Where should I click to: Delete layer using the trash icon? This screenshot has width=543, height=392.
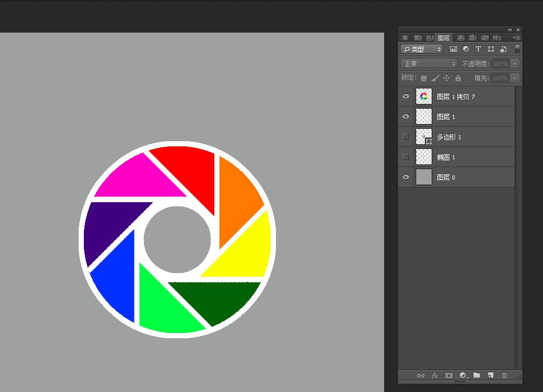(504, 375)
